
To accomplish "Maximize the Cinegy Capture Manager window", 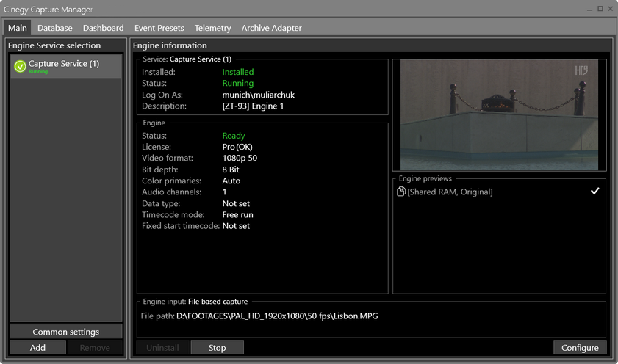I will 600,9.
